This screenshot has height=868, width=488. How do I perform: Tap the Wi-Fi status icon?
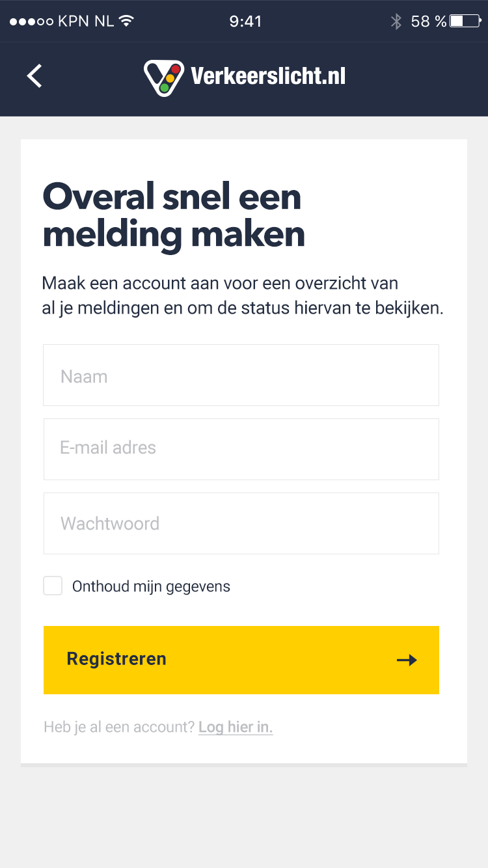pos(126,21)
